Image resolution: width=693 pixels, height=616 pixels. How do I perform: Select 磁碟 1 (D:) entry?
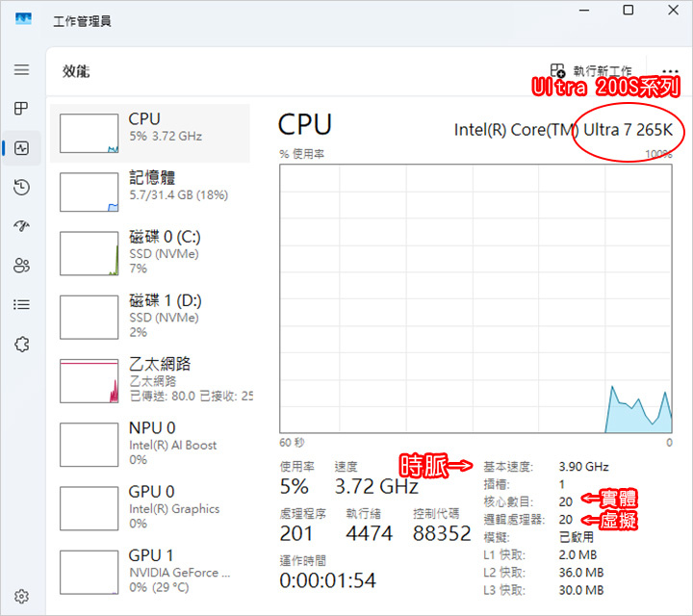150,317
